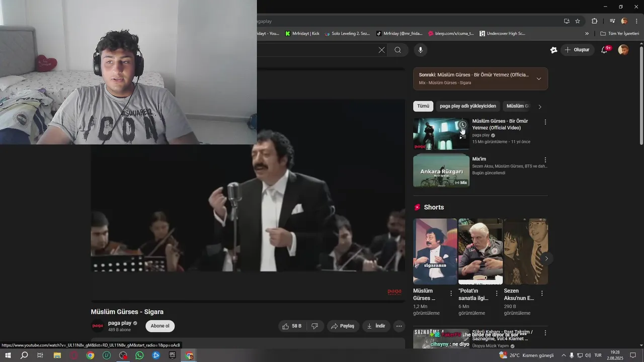Screen dimensions: 644x362
Task: Open Mrfriday TikTok bookmark
Action: [399, 34]
